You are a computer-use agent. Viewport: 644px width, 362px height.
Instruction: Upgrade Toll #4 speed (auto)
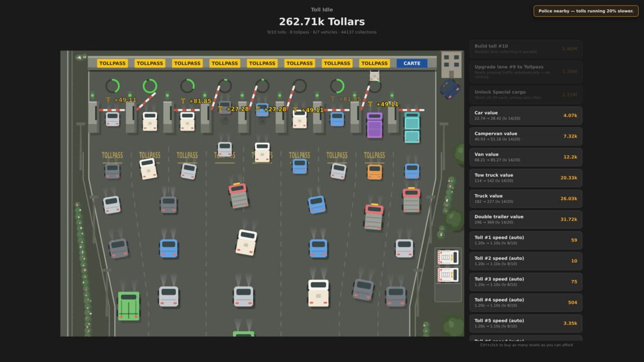click(526, 302)
